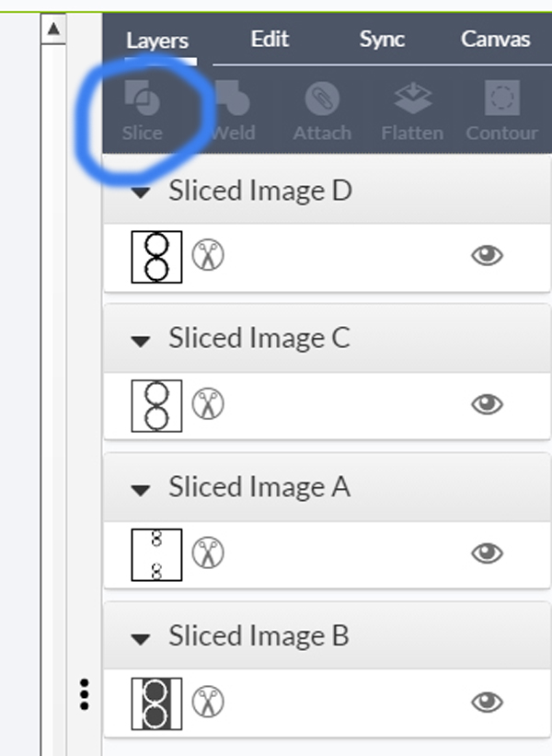Toggle visibility of Sliced Image C

click(487, 404)
